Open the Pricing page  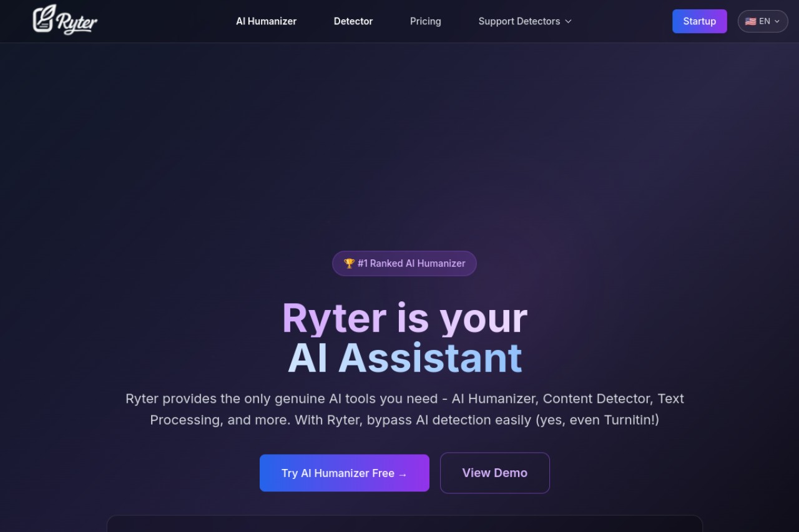click(426, 21)
